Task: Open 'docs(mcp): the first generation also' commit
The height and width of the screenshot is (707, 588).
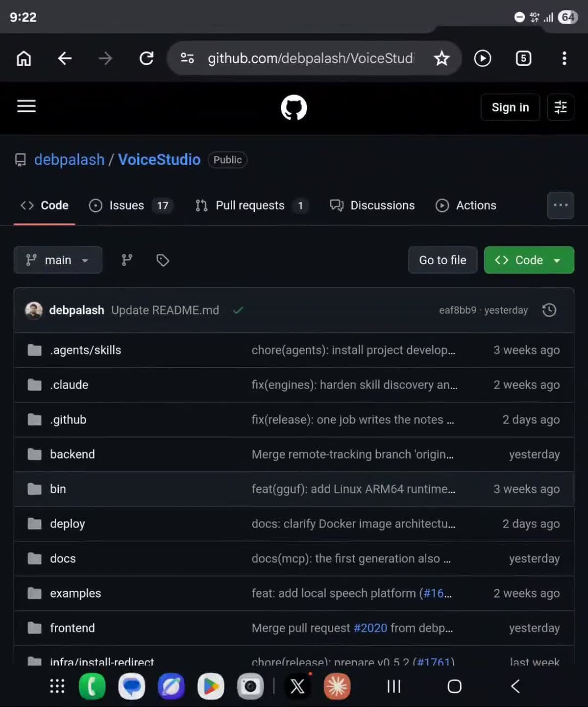Action: 351,559
